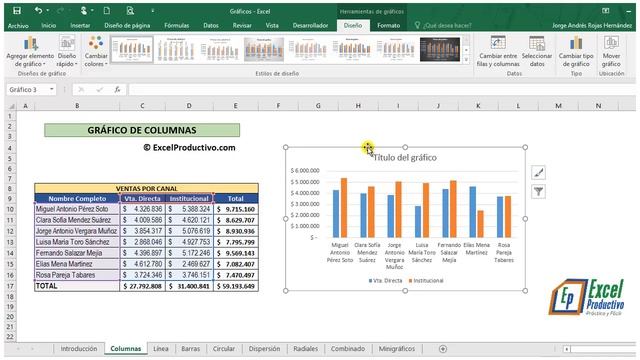
Task: Open the Archivo tab
Action: 18,25
